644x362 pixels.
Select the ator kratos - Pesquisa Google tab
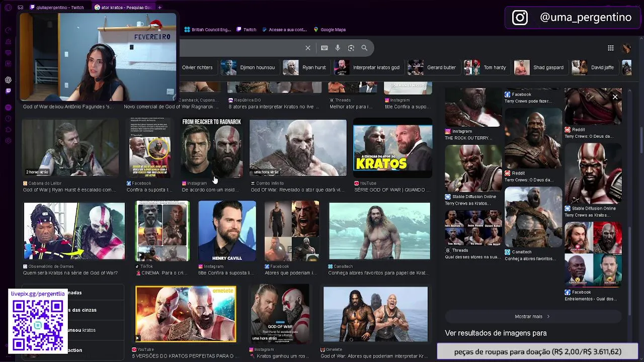click(x=123, y=8)
